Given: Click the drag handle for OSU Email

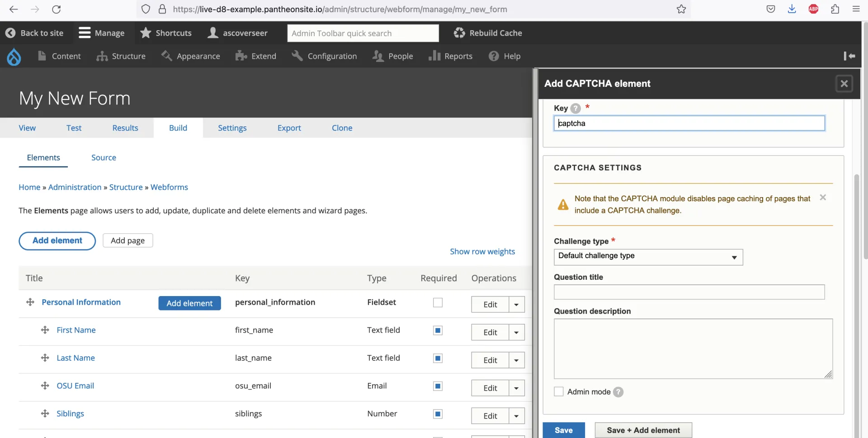Looking at the screenshot, I should (x=45, y=386).
